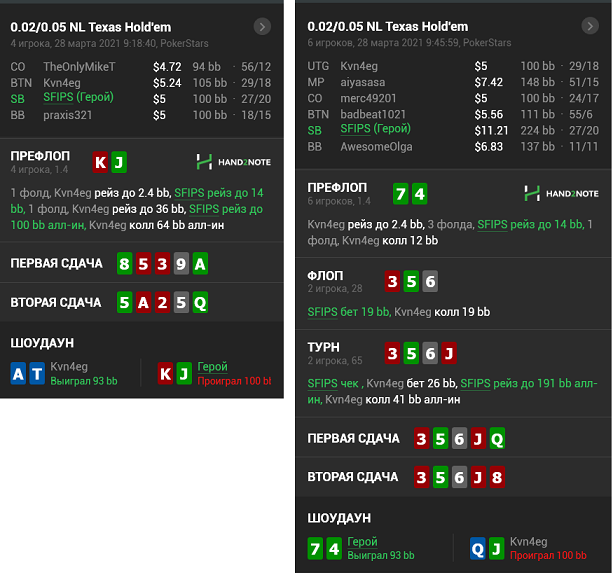
Task: Click stats 11/11 for AwesomeOlga
Action: pyautogui.click(x=584, y=147)
